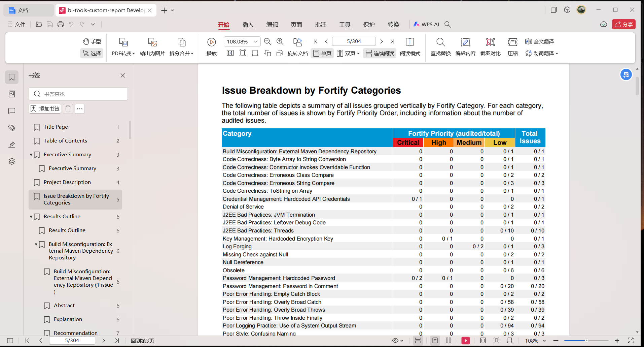The height and width of the screenshot is (347, 644).
Task: Click the red Share button
Action: pyautogui.click(x=624, y=24)
